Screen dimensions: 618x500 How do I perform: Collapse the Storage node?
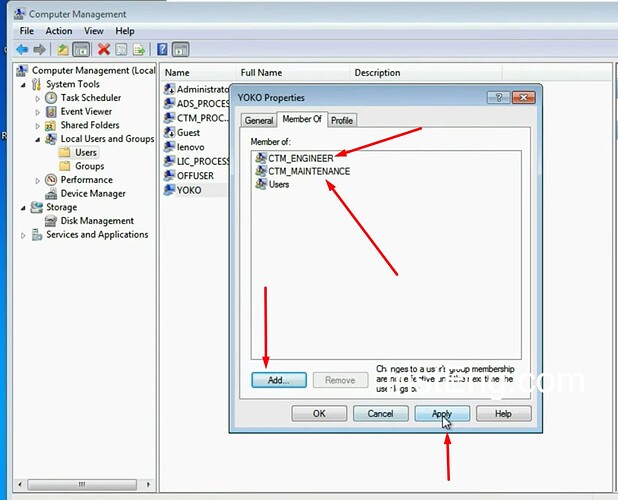coord(23,208)
